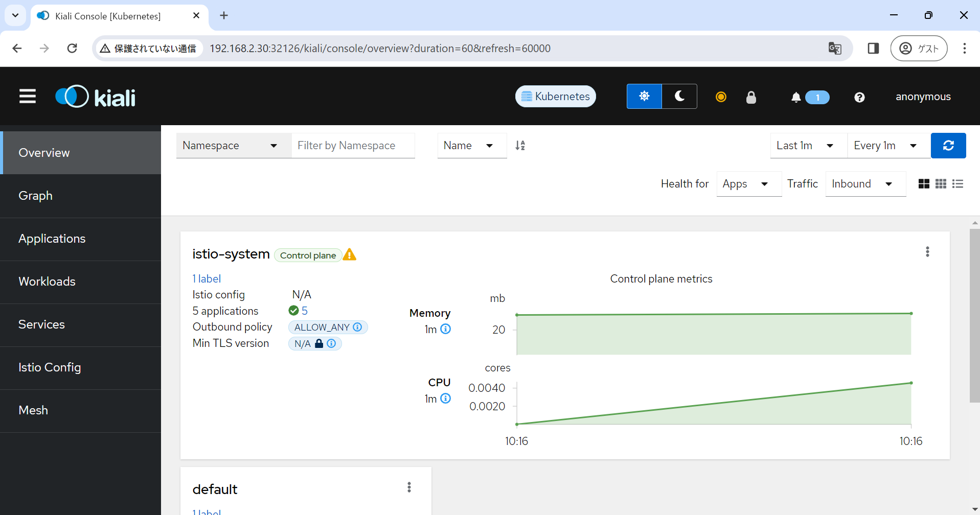
Task: Open the 1 label link of istio-system
Action: [x=207, y=278]
